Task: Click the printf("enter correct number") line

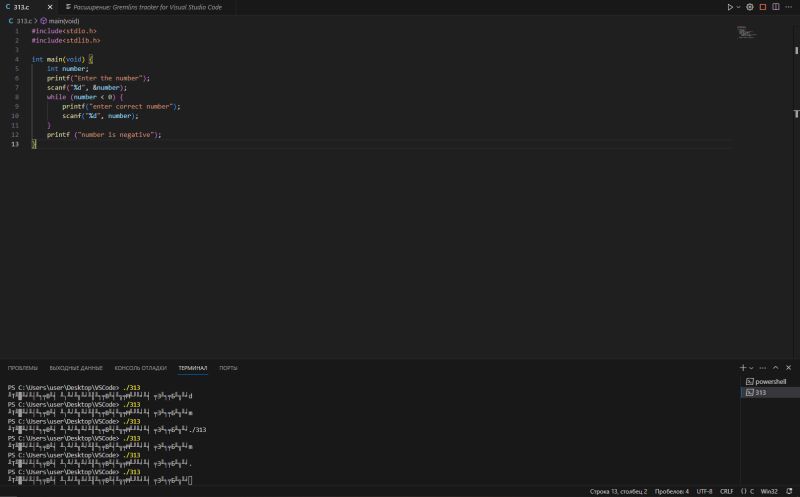Action: [121, 106]
